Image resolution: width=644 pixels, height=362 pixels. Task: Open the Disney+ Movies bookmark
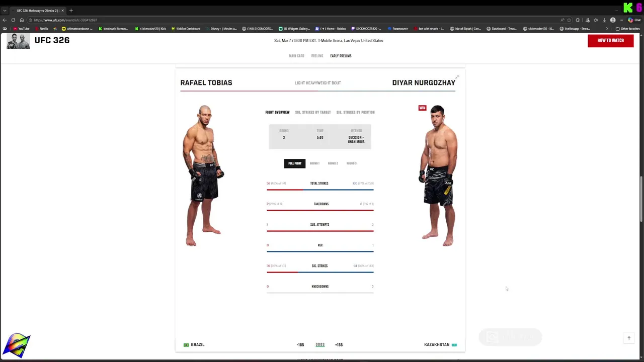pos(221,29)
